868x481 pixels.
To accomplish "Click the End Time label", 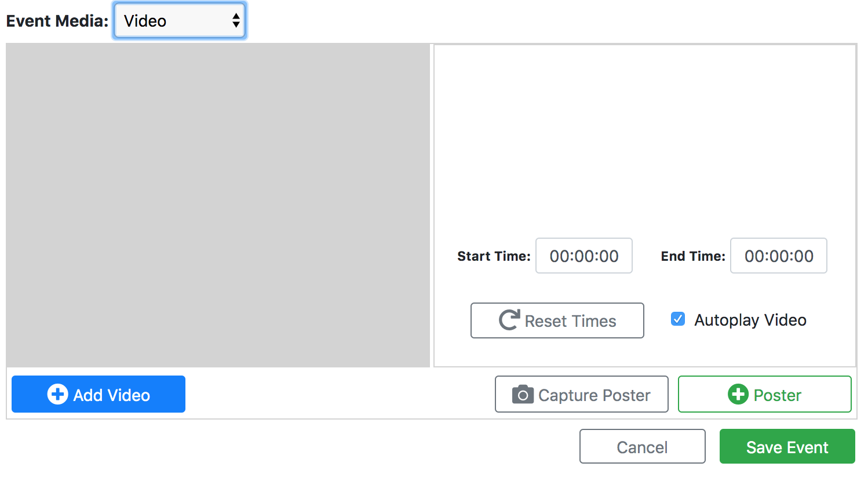I will pos(692,256).
